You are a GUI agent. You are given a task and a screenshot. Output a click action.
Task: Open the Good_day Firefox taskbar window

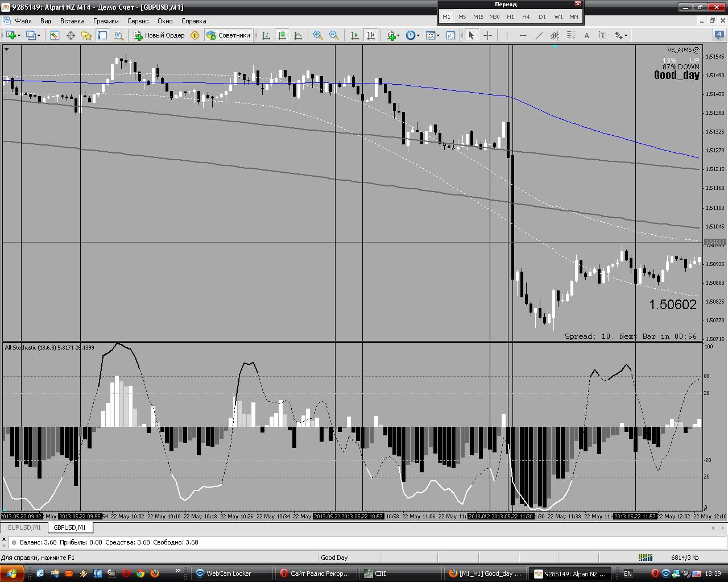click(485, 573)
